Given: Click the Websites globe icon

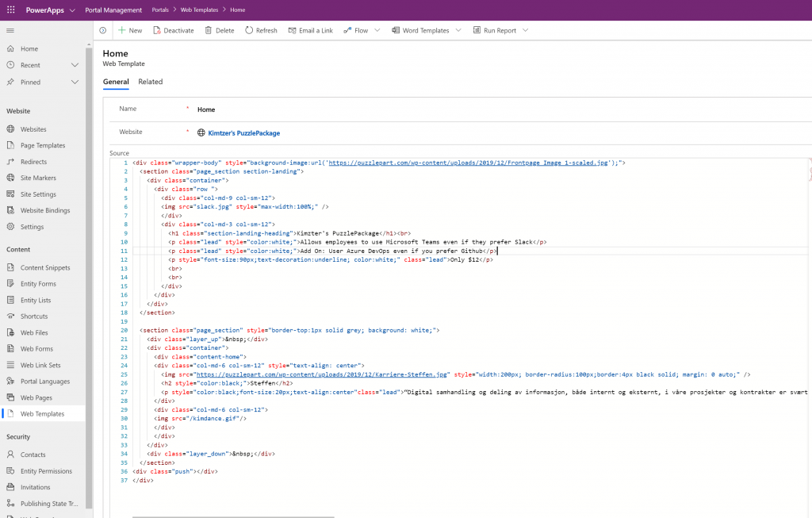Looking at the screenshot, I should click(x=10, y=129).
